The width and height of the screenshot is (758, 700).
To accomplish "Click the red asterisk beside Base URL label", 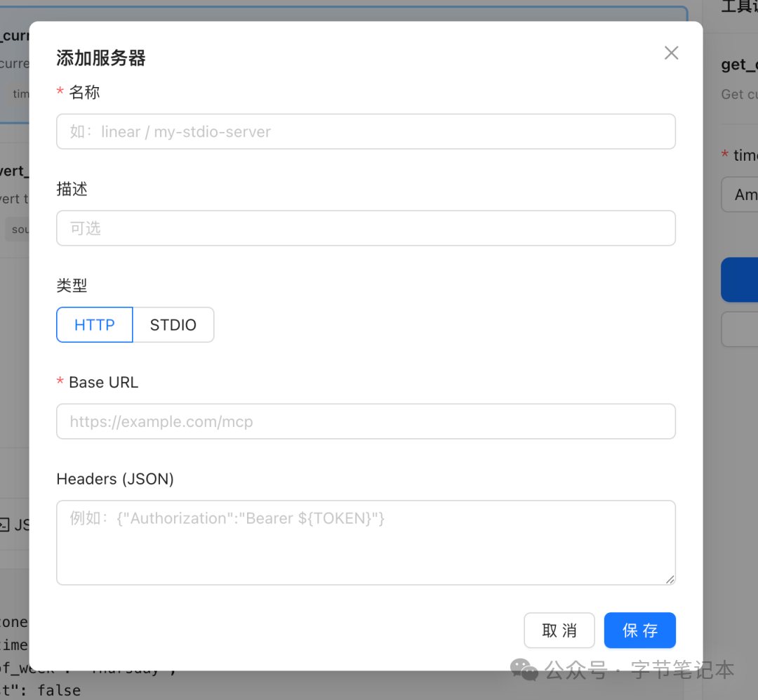I will pos(60,382).
